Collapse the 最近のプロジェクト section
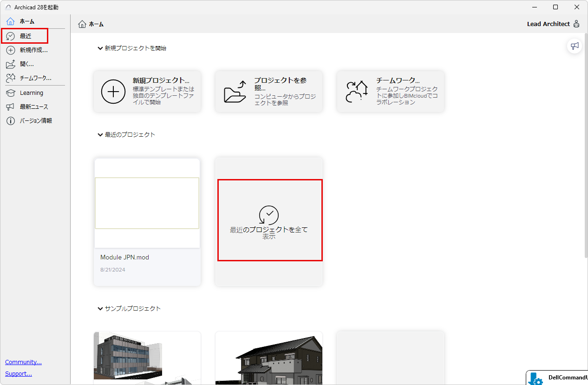This screenshot has height=385, width=588. (100, 134)
